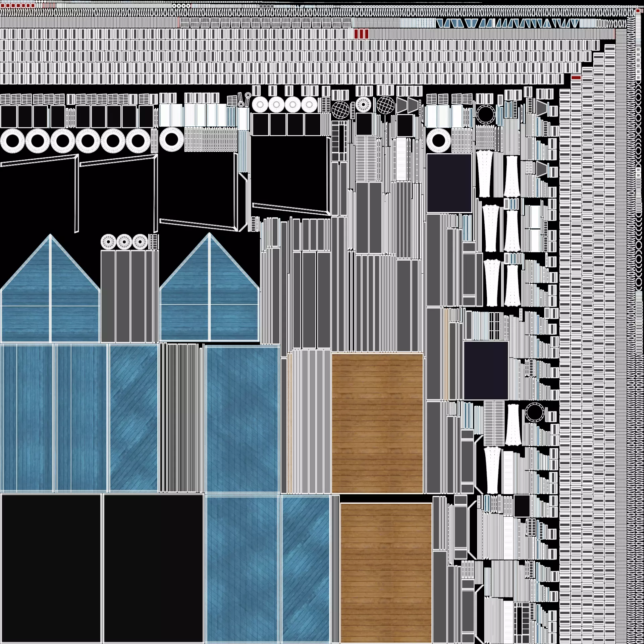644x644 pixels.
Task: Click the upper brown wood plank texture
Action: point(377,423)
